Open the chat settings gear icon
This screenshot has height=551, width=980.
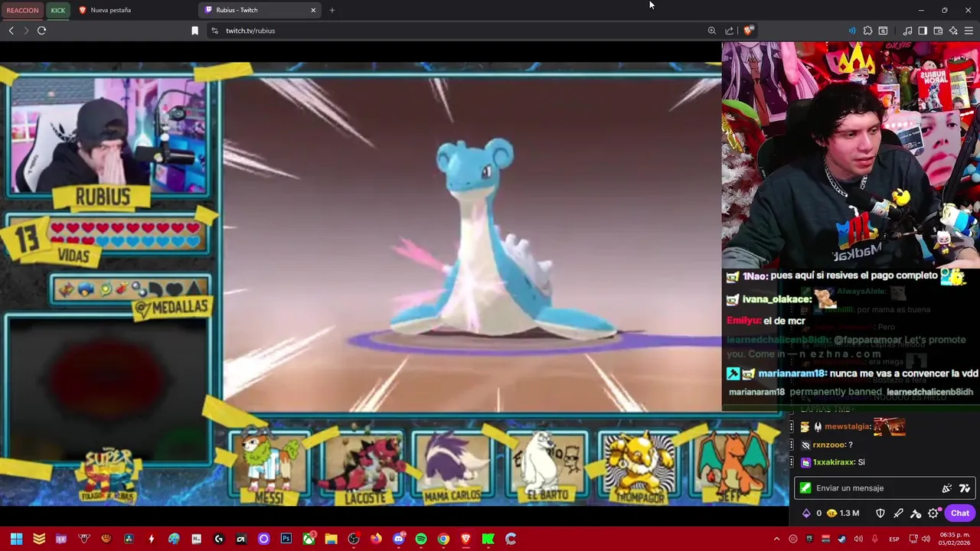(x=933, y=514)
